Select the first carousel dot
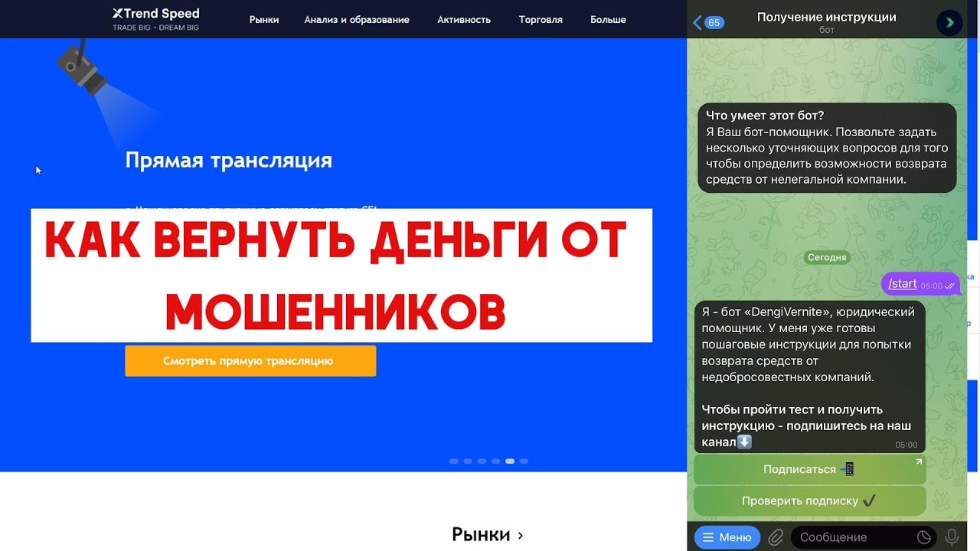This screenshot has width=980, height=551. (x=453, y=461)
